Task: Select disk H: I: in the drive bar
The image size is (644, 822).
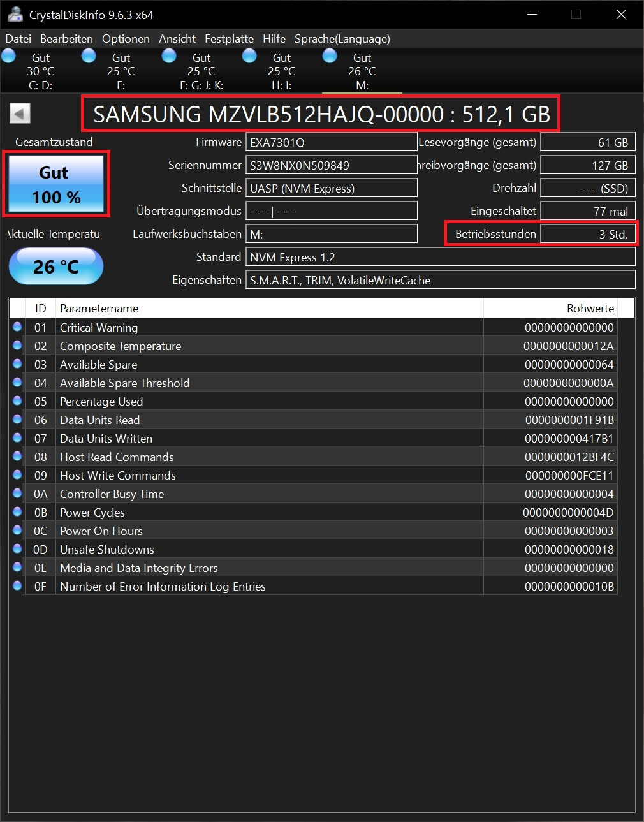Action: (282, 71)
